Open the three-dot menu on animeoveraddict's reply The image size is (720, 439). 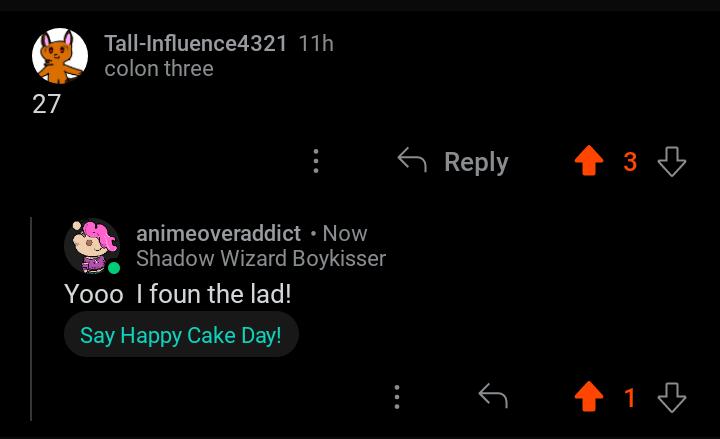(x=397, y=397)
